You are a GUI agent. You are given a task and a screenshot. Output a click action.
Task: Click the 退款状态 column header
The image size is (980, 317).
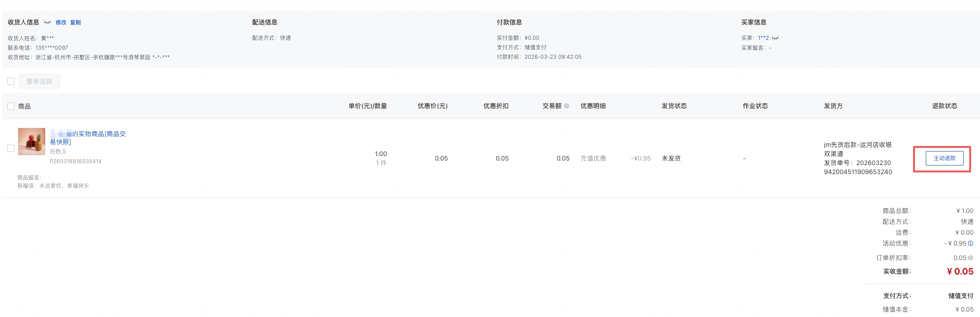[944, 106]
